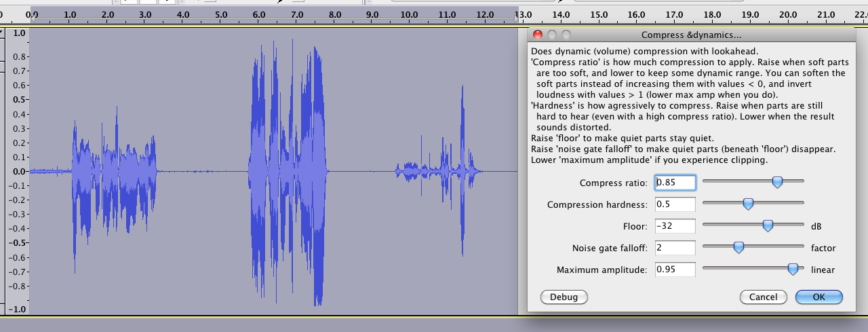Click the 20.0 mark on the timeline ruler

(x=787, y=14)
